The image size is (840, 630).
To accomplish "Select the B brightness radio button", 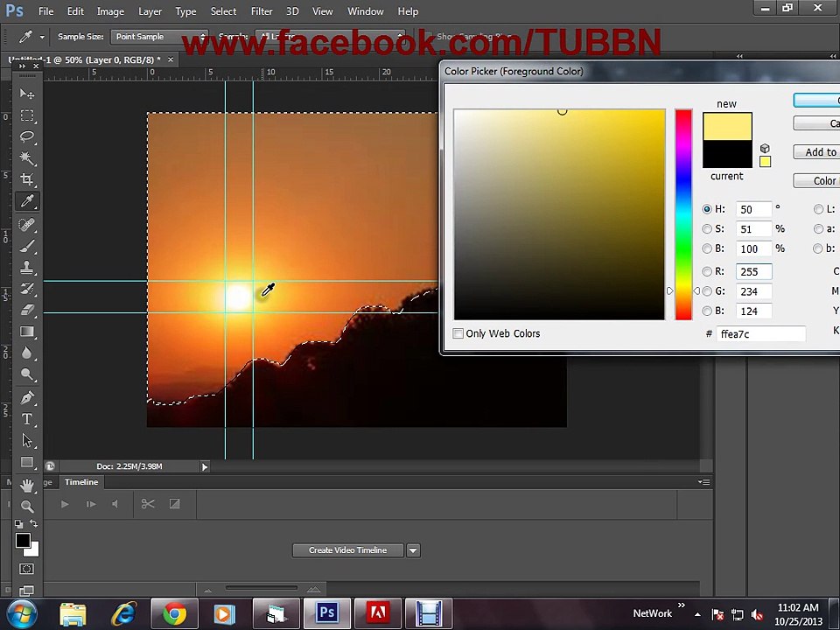I will 707,248.
